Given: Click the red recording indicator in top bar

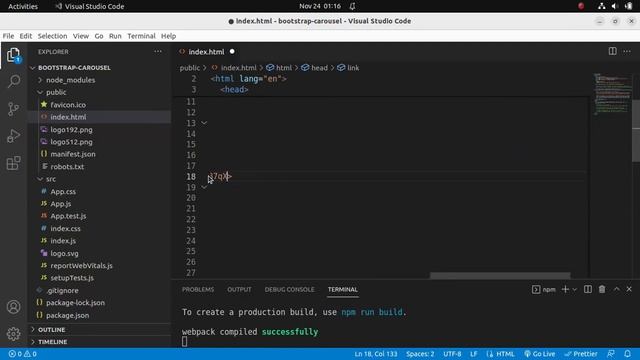Looking at the screenshot, I should (x=581, y=6).
